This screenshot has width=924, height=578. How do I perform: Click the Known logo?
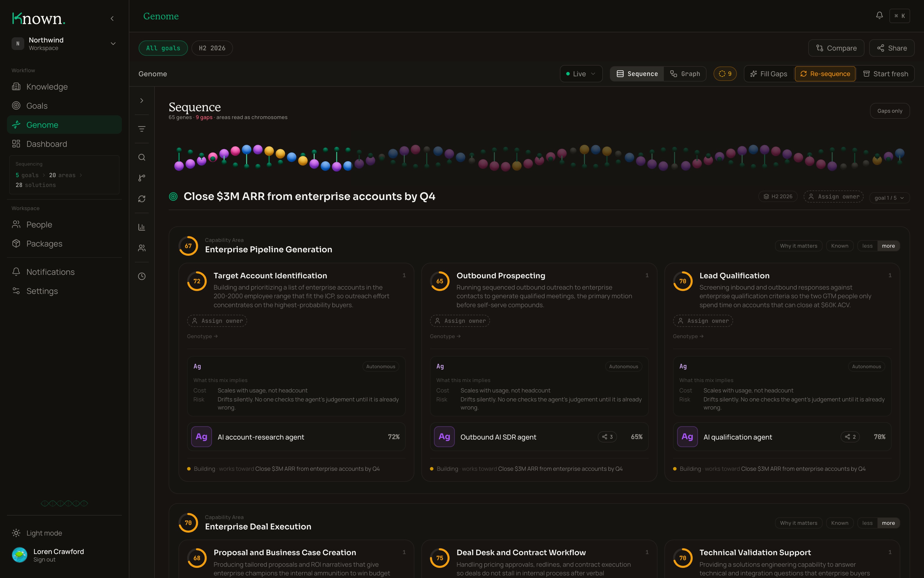(x=39, y=18)
